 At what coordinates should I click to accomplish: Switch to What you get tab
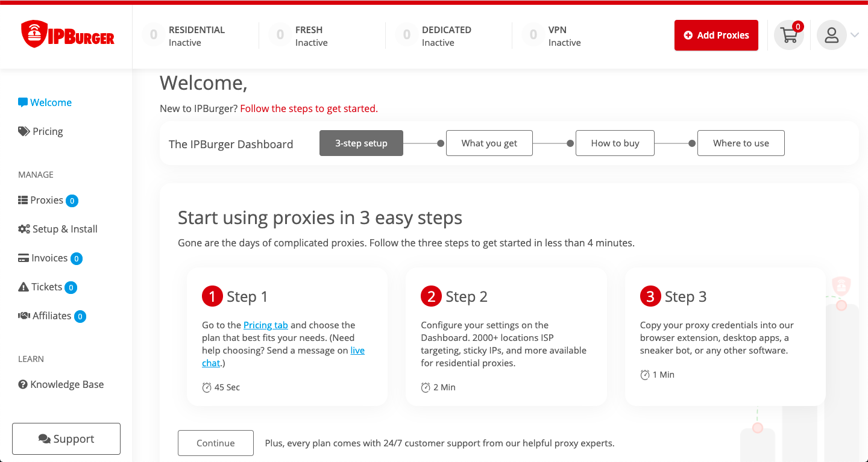tap(489, 143)
